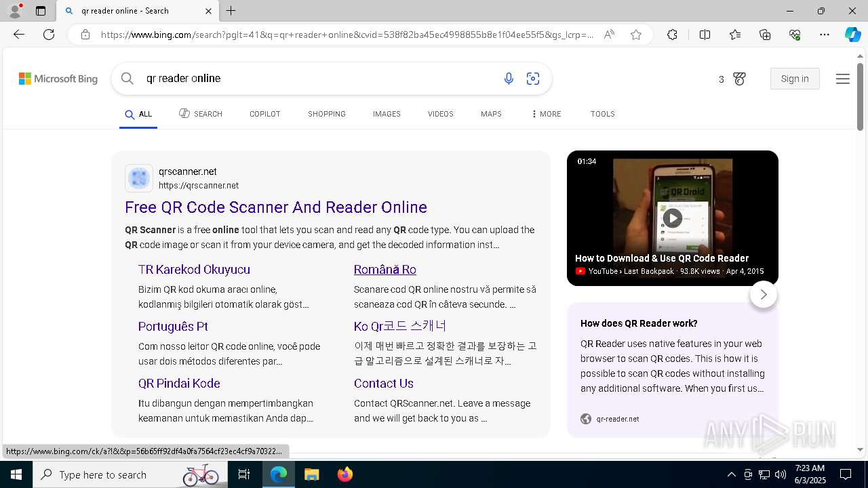Show next video carousel arrow
868x488 pixels.
click(x=764, y=294)
